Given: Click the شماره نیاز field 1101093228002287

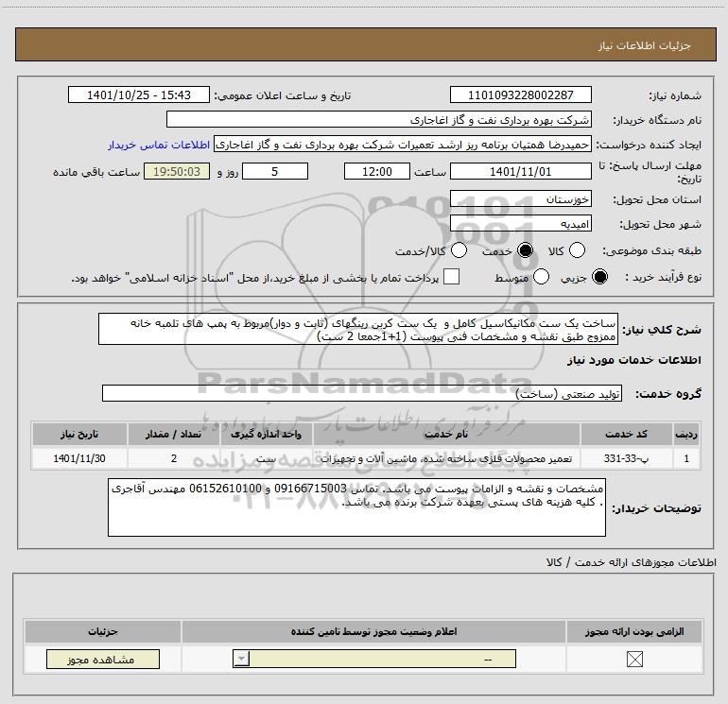Looking at the screenshot, I should (520, 94).
